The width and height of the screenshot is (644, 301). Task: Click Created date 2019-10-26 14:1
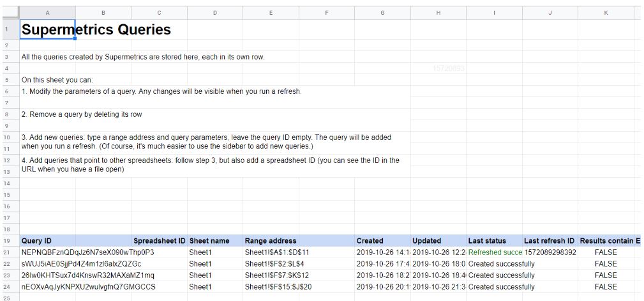383,252
